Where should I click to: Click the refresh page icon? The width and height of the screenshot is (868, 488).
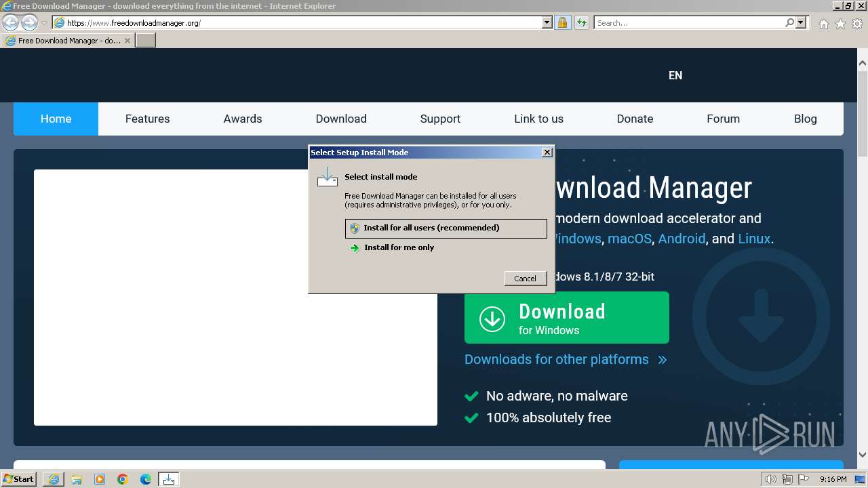pos(581,22)
